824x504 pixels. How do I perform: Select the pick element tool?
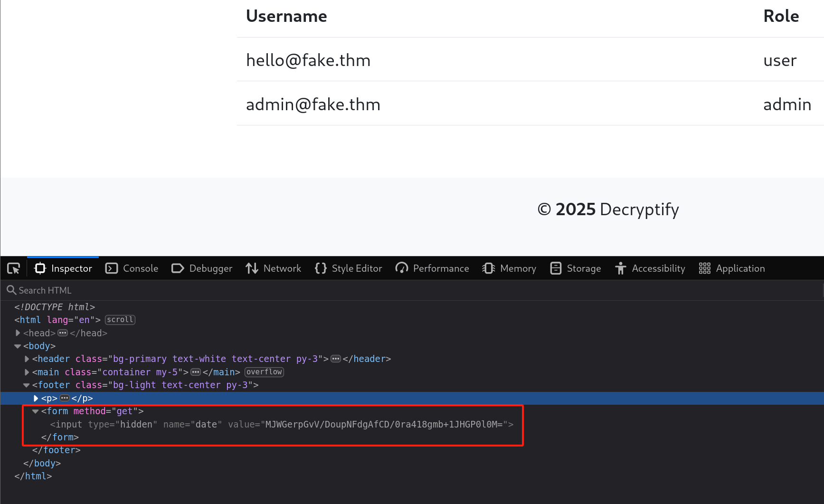pos(13,268)
